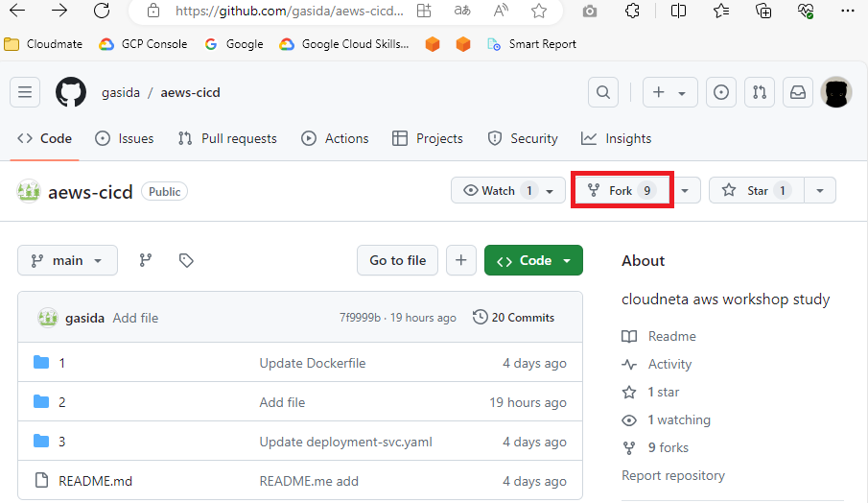The width and height of the screenshot is (868, 503).
Task: Click Report repository link
Action: (x=673, y=476)
